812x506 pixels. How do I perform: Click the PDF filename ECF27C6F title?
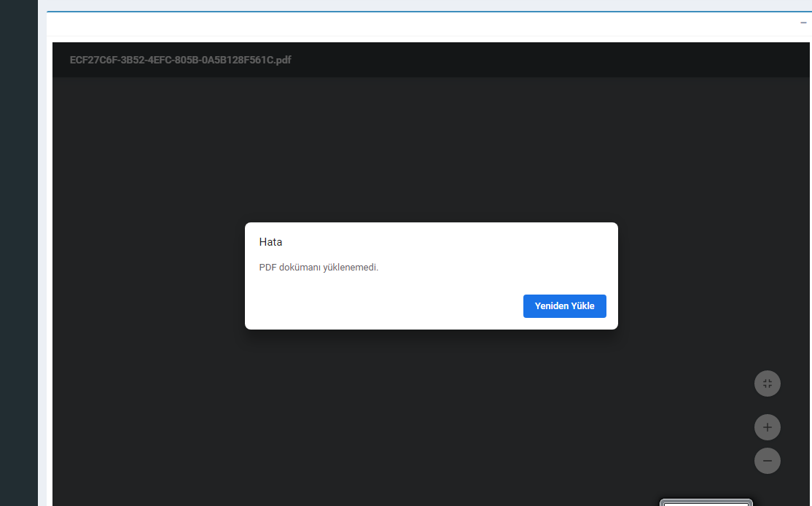pyautogui.click(x=180, y=60)
